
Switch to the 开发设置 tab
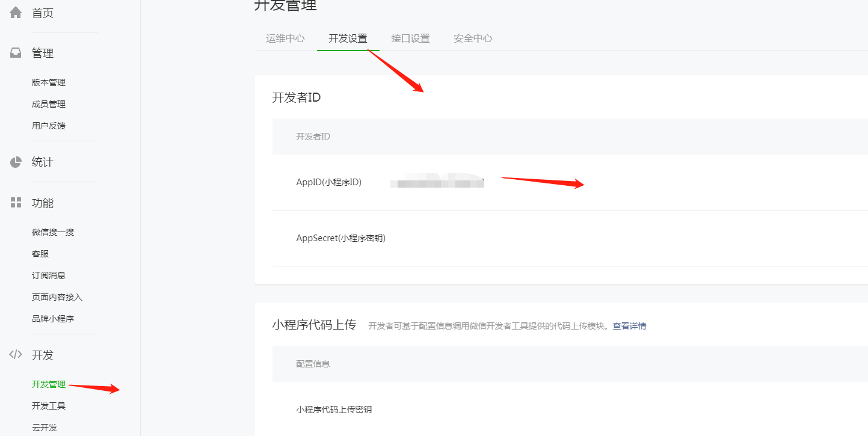348,38
